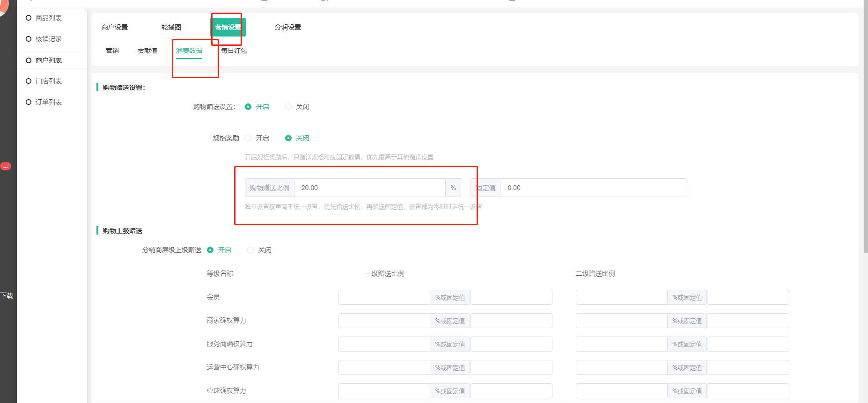This screenshot has height=403, width=868.
Task: Click the 固定值 input showing 0.00
Action: (x=593, y=188)
